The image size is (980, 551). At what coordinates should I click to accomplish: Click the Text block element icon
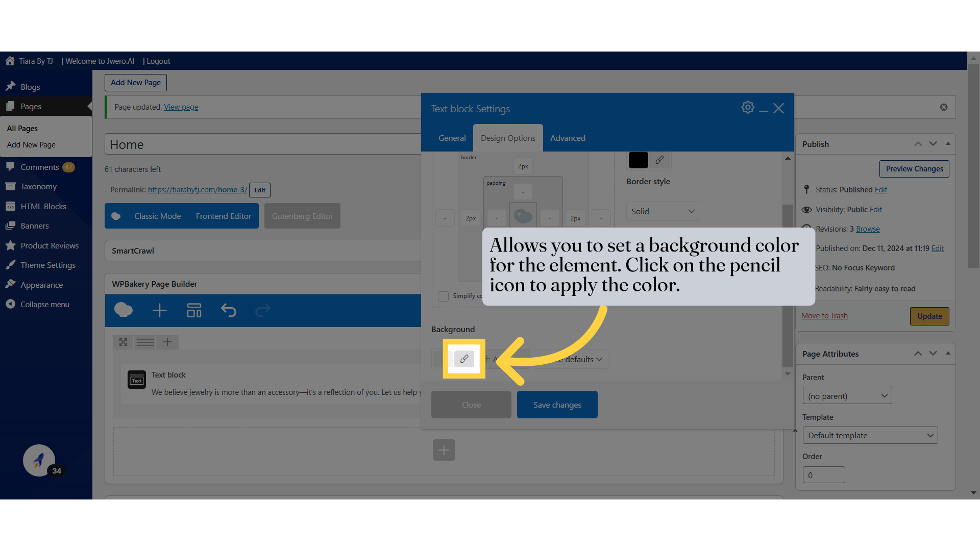point(136,380)
